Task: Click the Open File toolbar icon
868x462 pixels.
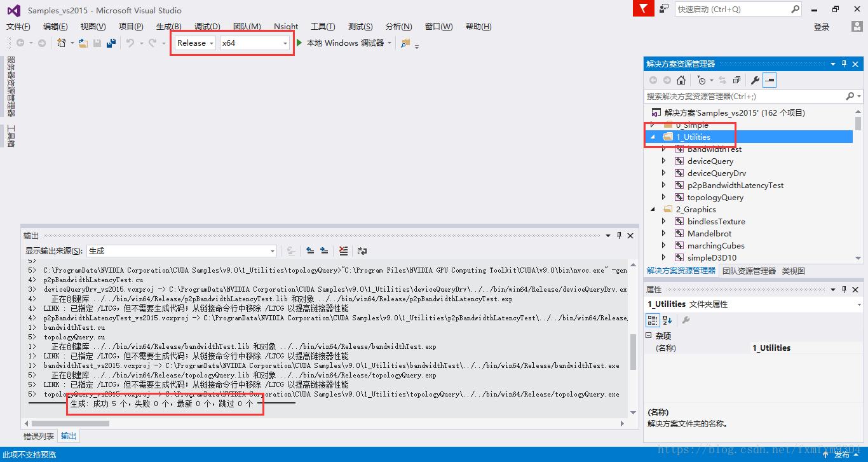Action: pos(83,43)
